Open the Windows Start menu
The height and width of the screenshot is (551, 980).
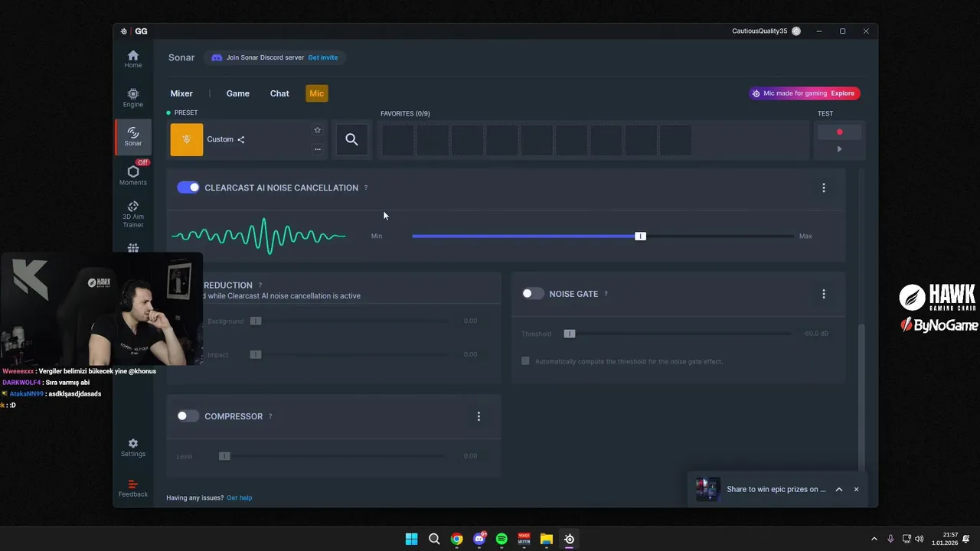(x=411, y=539)
